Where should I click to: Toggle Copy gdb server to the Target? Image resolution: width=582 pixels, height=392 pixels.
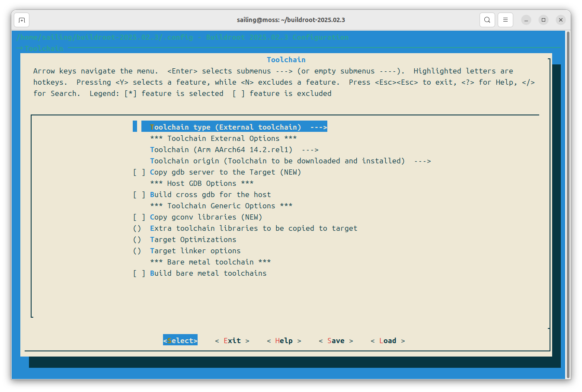click(225, 172)
